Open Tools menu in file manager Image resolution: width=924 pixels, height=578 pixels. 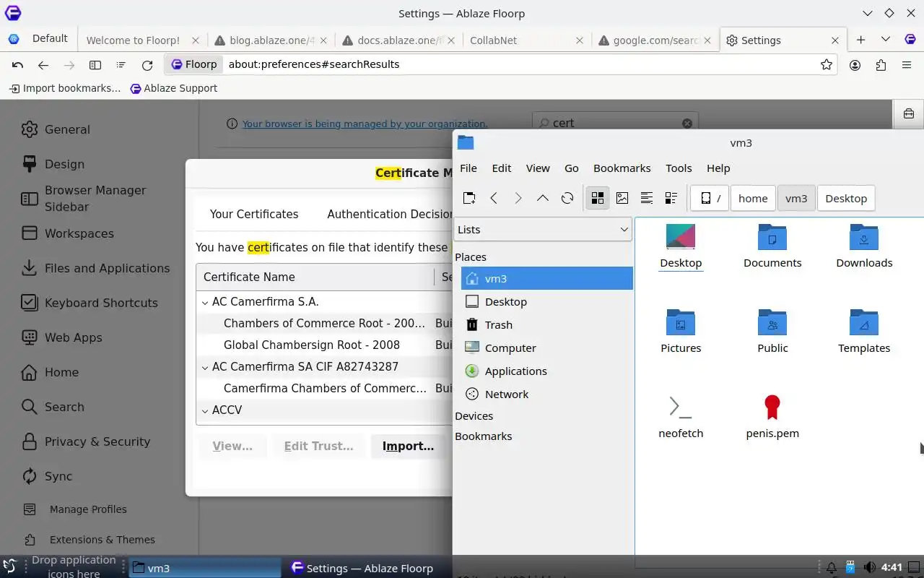[679, 168]
